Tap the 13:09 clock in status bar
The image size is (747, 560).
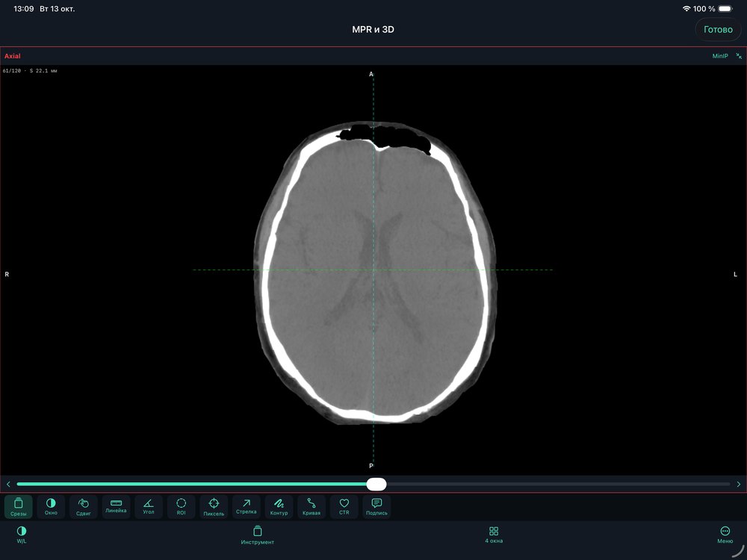click(24, 8)
